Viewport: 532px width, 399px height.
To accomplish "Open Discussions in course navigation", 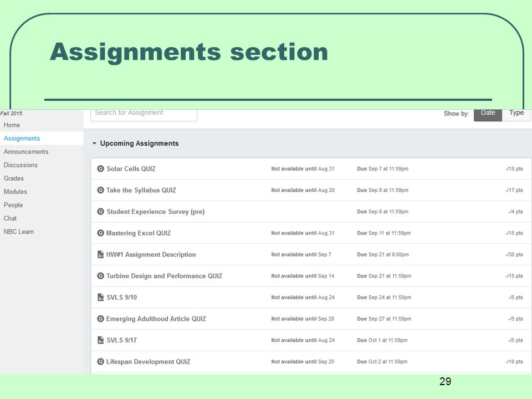I will (21, 165).
